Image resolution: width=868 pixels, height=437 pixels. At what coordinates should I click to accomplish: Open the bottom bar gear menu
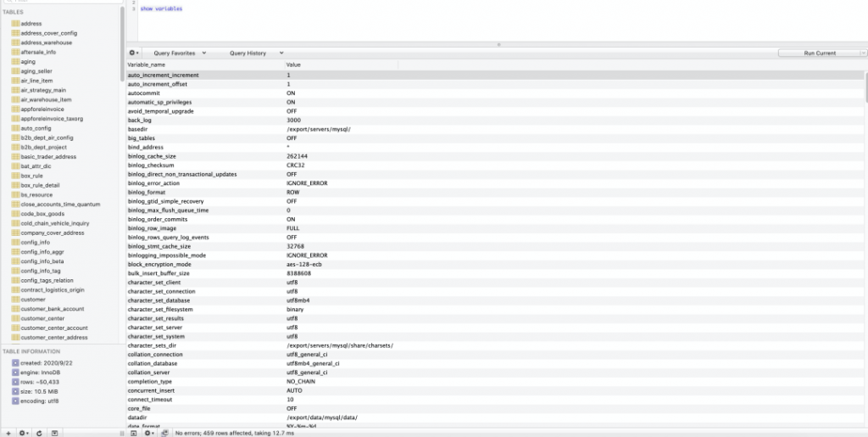[x=149, y=433]
